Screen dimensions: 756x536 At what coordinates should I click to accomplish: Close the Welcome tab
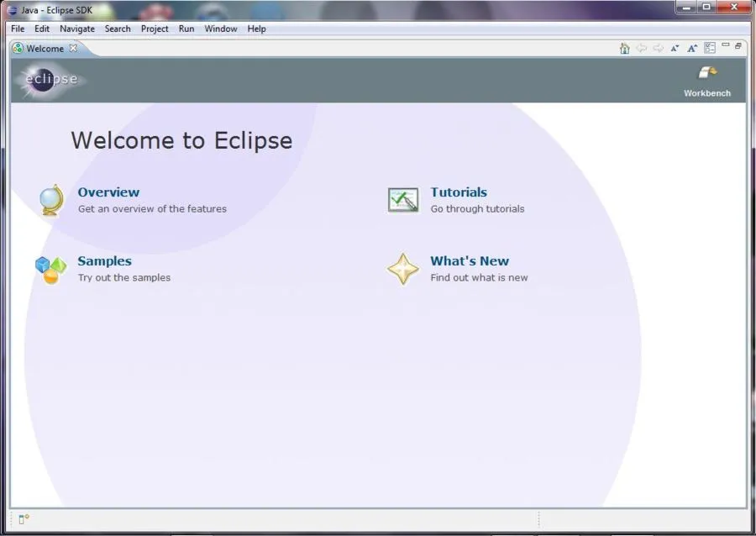tap(73, 48)
